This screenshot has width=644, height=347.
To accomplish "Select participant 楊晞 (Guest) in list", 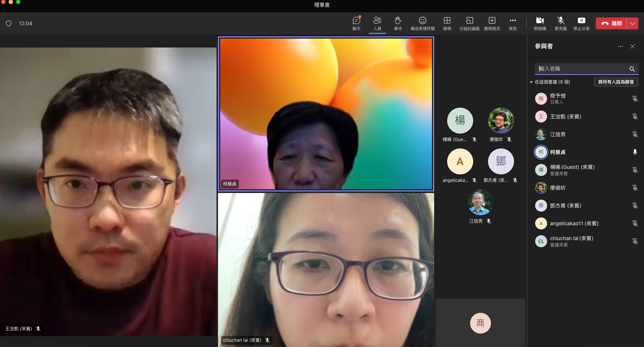I will tap(586, 170).
